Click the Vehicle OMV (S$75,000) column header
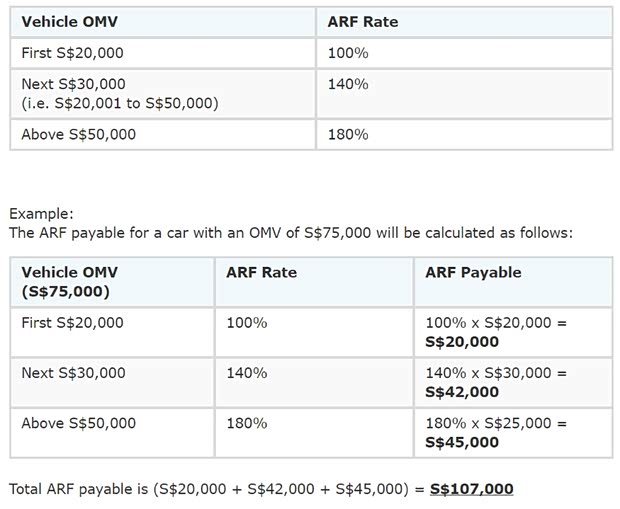Viewport: 620px width, 509px height. (x=69, y=281)
